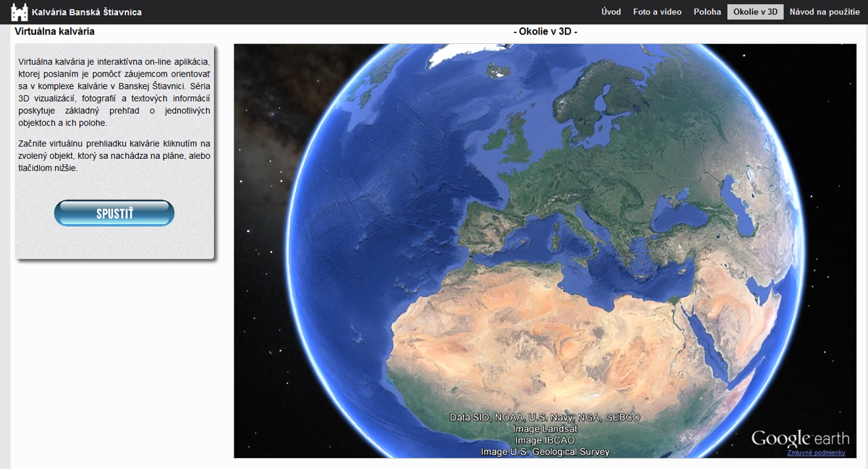
Task: Start the tour with the SPUSTIŤ button
Action: point(114,213)
